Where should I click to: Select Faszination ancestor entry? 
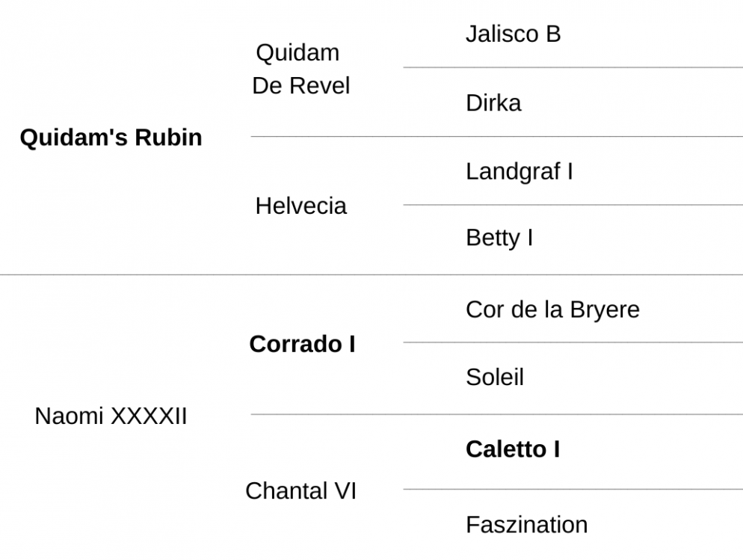(526, 525)
